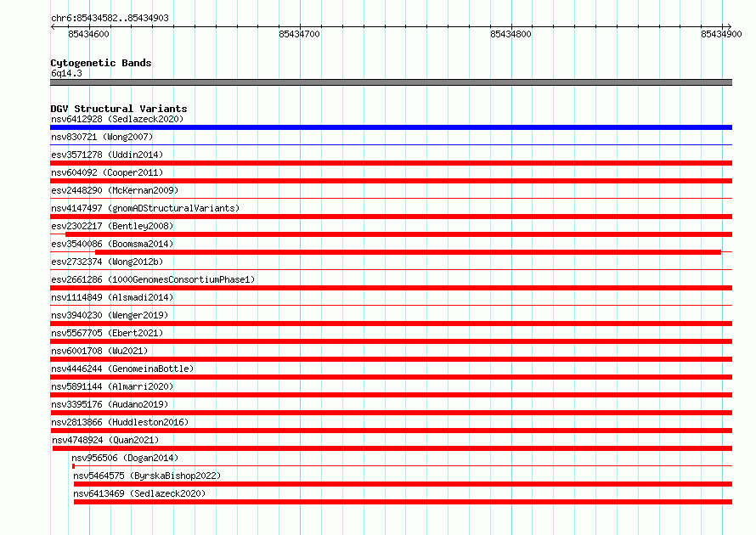The width and height of the screenshot is (756, 535).
Task: Click the gray 6q14.3 cytogenetic band bar
Action: pyautogui.click(x=391, y=82)
